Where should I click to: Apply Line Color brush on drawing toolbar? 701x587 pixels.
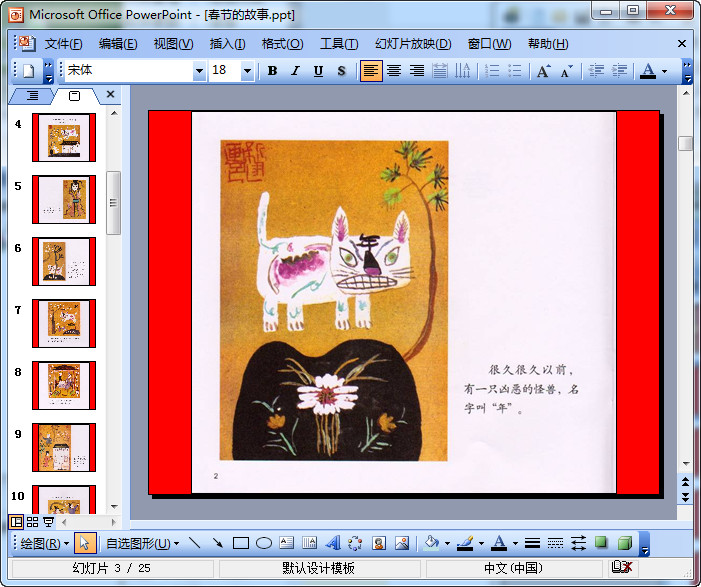click(x=465, y=544)
